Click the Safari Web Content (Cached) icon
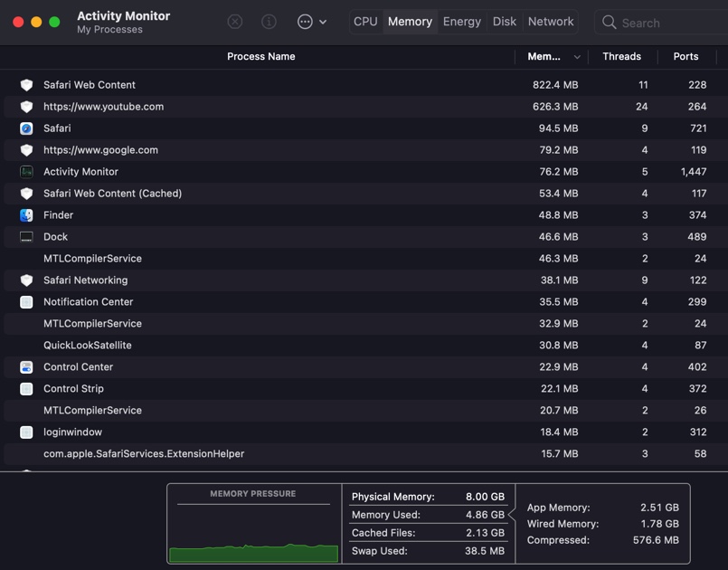The height and width of the screenshot is (570, 728). point(26,194)
